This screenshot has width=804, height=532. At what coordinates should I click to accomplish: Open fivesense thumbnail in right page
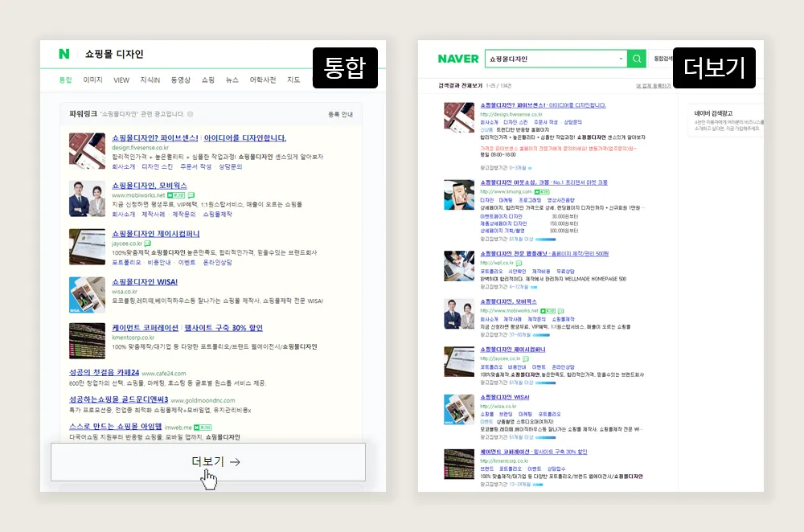click(459, 117)
